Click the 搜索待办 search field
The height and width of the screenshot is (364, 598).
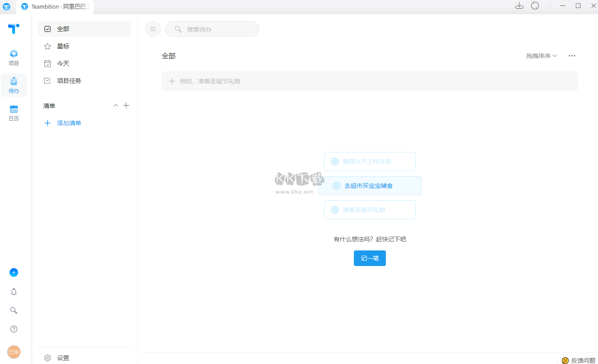click(216, 29)
